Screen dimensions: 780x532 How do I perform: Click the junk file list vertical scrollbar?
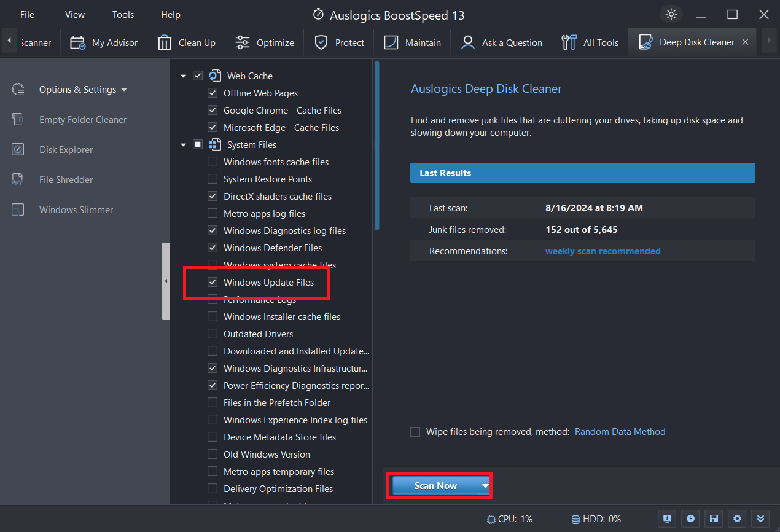[x=376, y=146]
